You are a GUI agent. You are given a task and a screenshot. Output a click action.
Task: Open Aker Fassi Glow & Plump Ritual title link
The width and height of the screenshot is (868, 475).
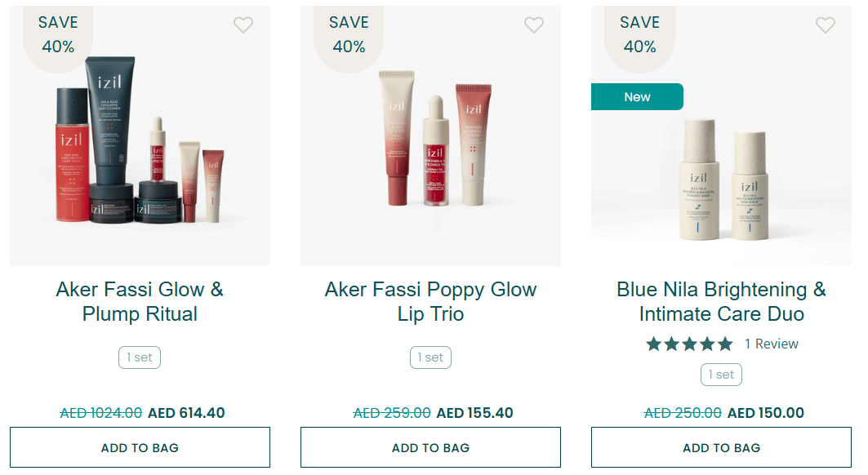[x=140, y=301]
